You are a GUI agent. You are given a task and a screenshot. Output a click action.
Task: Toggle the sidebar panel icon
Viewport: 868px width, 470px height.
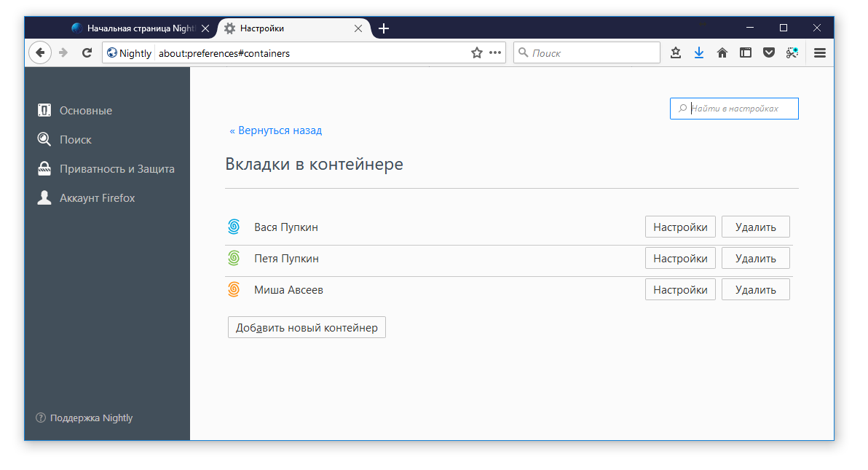tap(746, 52)
